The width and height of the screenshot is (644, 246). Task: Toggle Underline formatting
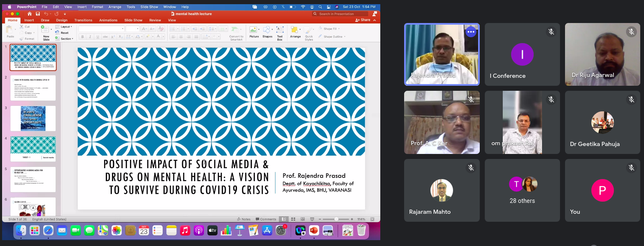click(x=98, y=37)
